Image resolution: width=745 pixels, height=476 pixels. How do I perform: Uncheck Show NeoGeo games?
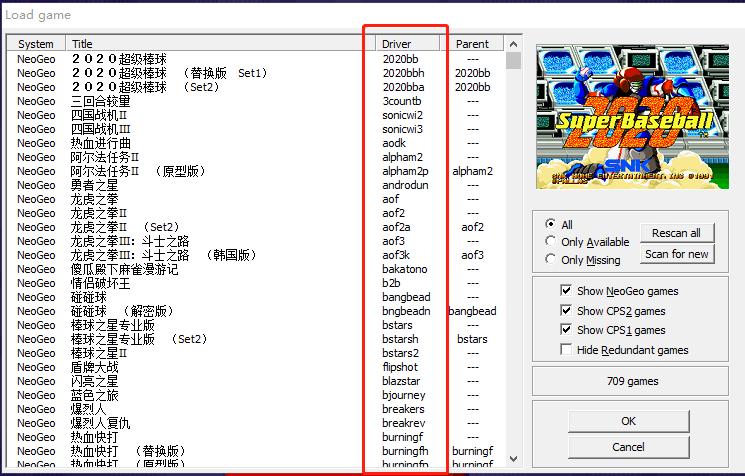coord(567,291)
